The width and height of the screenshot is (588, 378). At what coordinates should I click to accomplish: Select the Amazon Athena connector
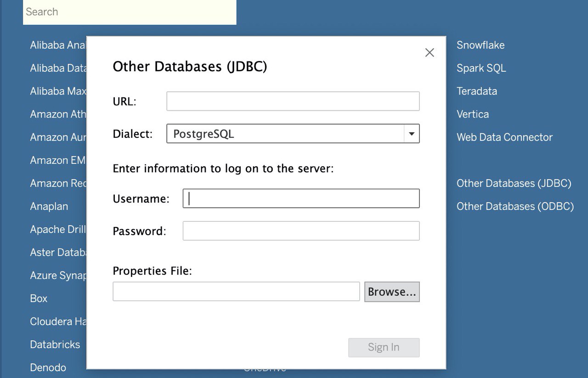58,114
